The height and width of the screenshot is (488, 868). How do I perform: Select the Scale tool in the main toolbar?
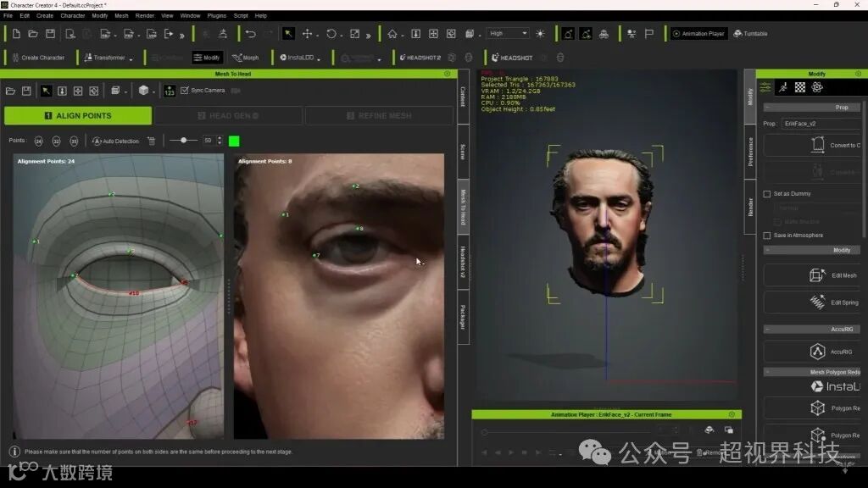[x=355, y=34]
